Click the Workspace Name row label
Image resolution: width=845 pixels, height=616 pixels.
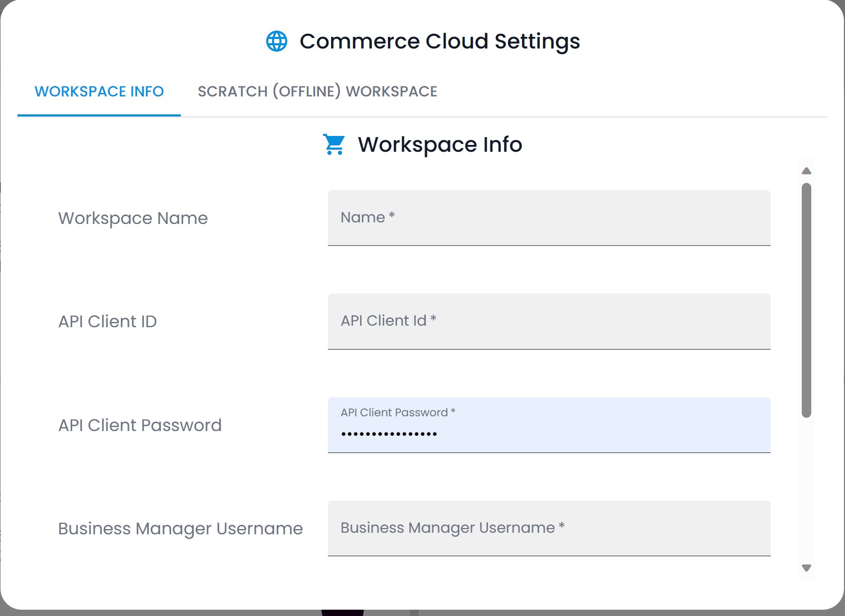point(133,218)
